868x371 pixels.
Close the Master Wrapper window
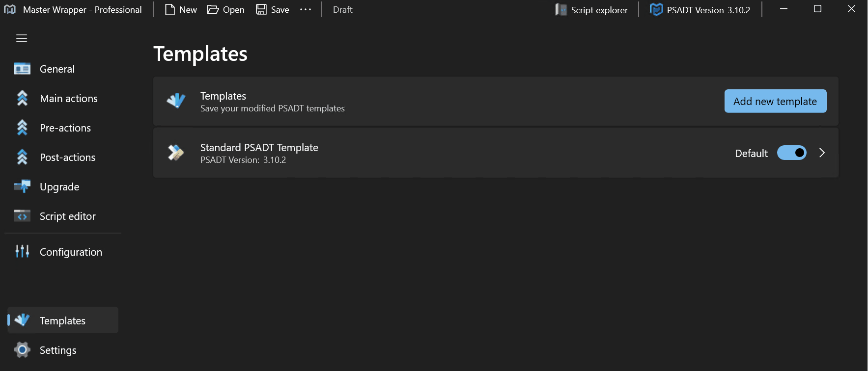(x=851, y=9)
